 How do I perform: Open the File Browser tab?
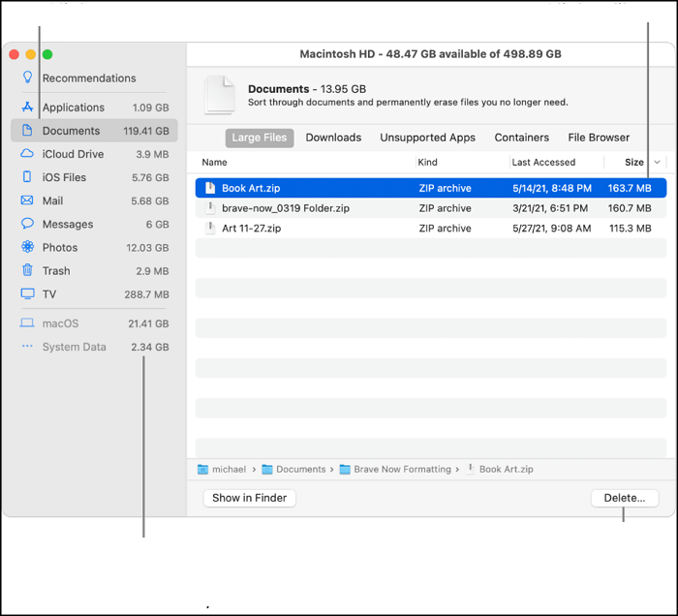point(599,138)
